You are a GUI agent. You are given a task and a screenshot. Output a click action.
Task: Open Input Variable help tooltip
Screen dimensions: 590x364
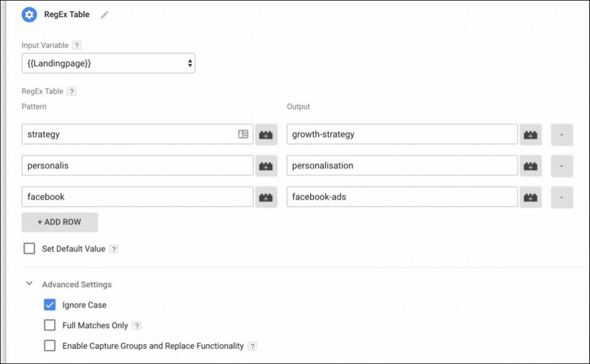coord(77,45)
